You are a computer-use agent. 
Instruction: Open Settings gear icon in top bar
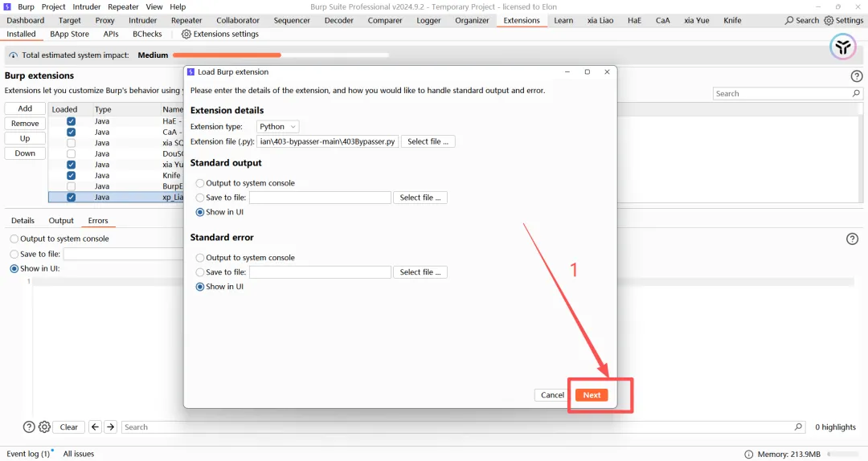[x=829, y=20]
